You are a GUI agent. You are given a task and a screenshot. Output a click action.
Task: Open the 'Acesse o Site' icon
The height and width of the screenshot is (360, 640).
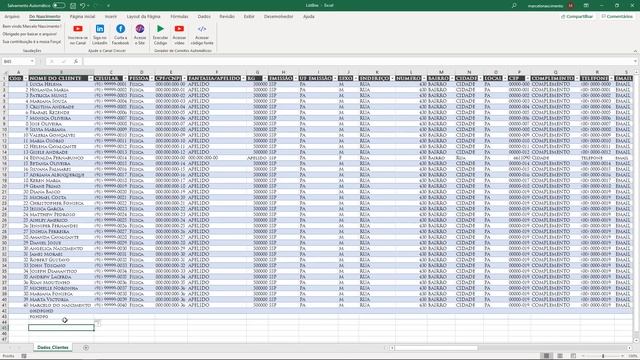140,29
